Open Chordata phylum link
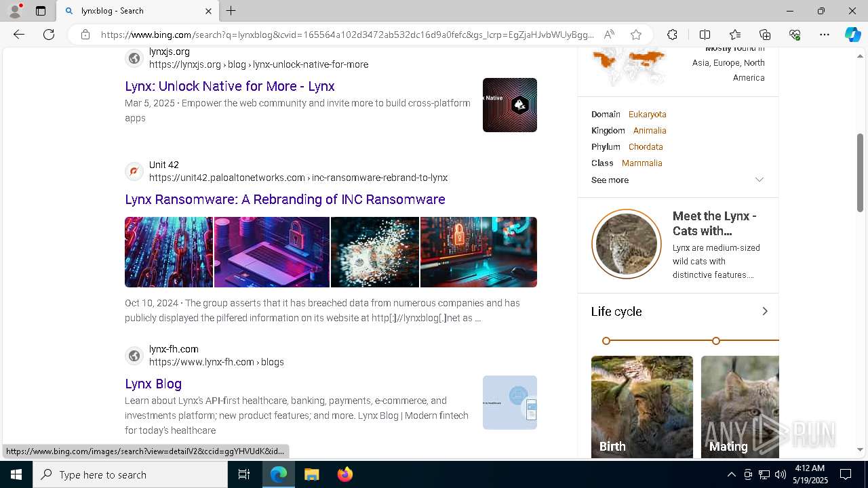 point(646,147)
